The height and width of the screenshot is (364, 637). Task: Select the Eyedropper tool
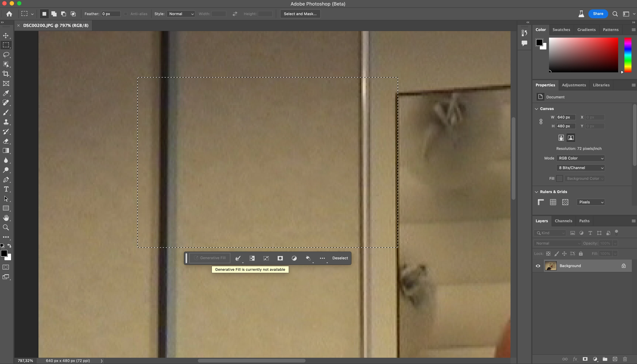point(6,93)
